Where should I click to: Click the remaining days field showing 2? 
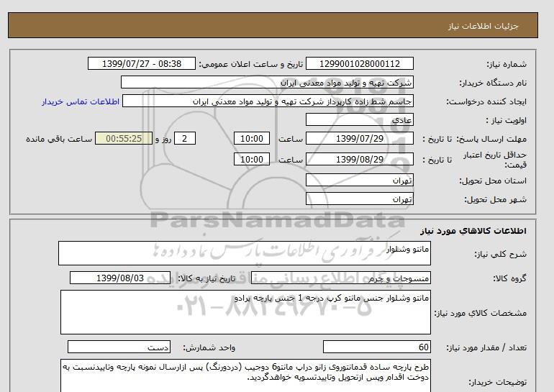(x=185, y=138)
